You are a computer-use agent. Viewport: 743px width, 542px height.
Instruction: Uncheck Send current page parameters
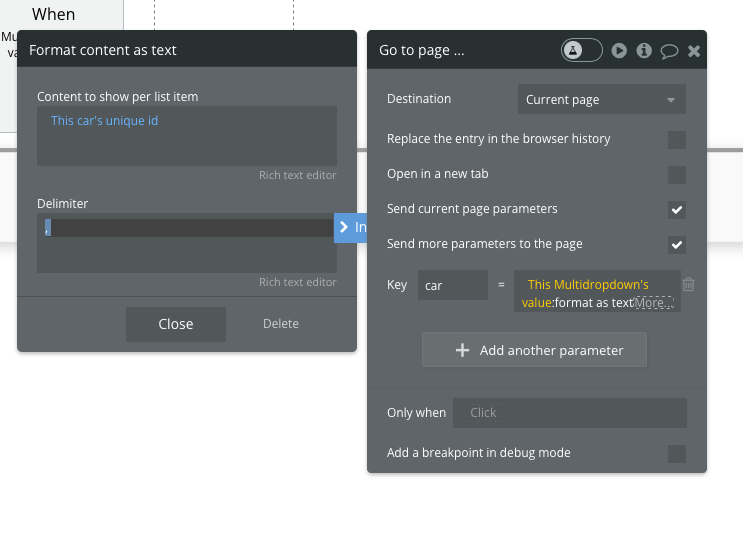pos(677,209)
